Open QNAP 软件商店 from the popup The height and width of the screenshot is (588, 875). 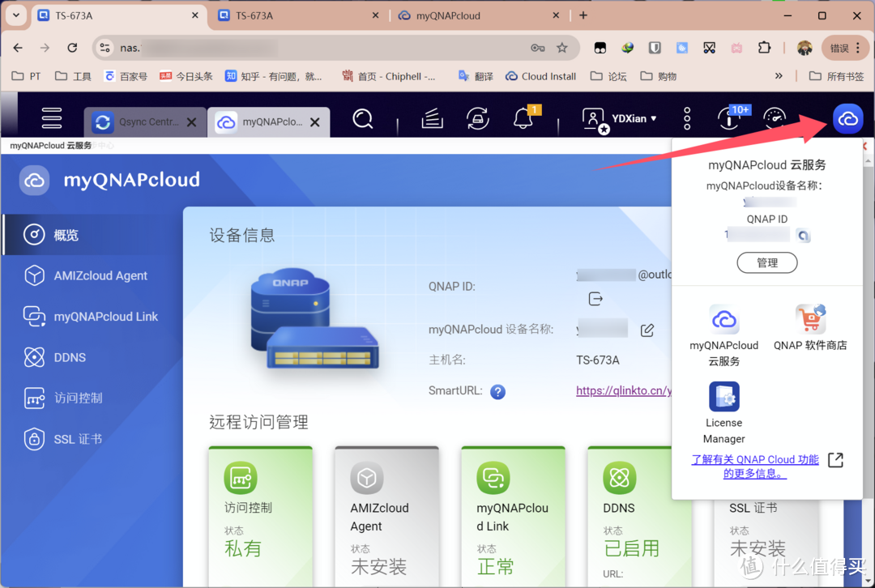(809, 329)
